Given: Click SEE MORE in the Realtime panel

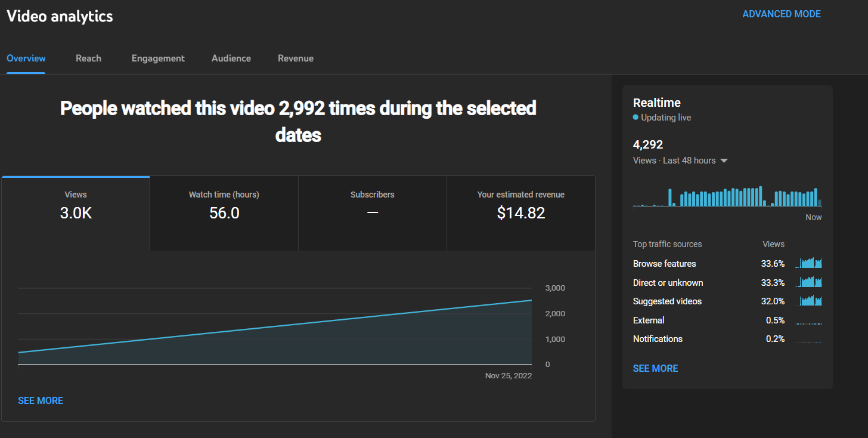Looking at the screenshot, I should click(x=655, y=369).
